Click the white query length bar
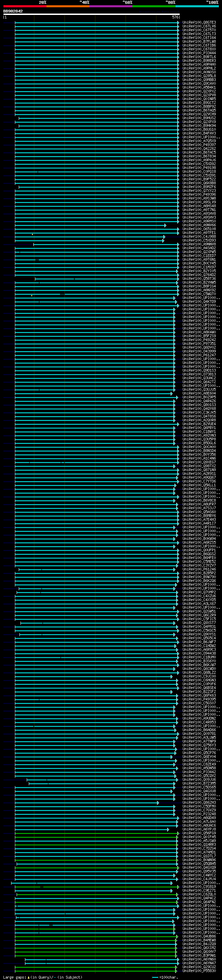222x980 pixels. click(92, 15)
